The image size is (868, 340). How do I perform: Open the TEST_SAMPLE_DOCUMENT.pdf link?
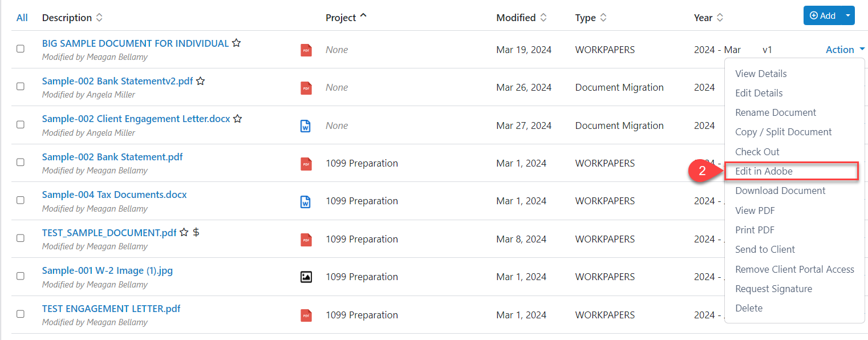click(109, 233)
